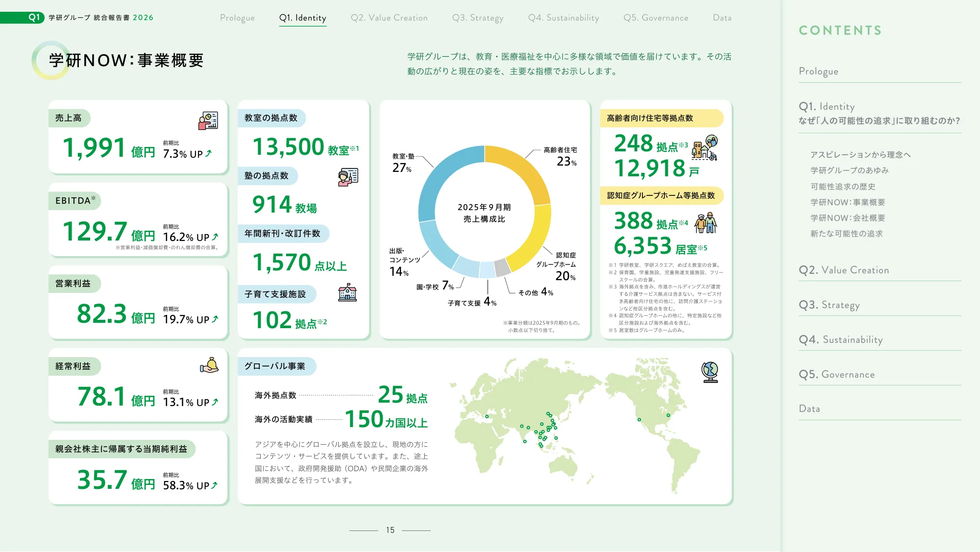The width and height of the screenshot is (980, 552).
Task: Open the Data tab in top navigation
Action: (722, 18)
